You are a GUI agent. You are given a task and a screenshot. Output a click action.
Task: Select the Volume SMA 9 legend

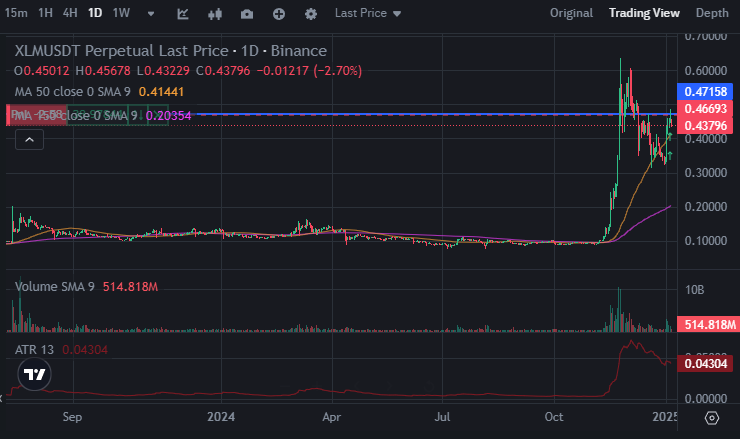[x=54, y=287]
